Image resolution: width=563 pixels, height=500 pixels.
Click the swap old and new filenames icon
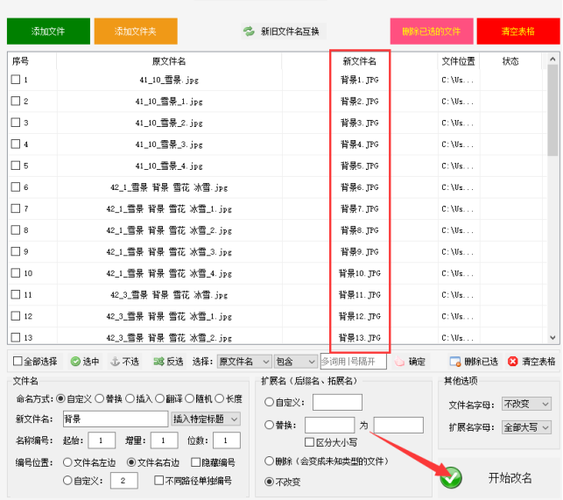click(248, 32)
